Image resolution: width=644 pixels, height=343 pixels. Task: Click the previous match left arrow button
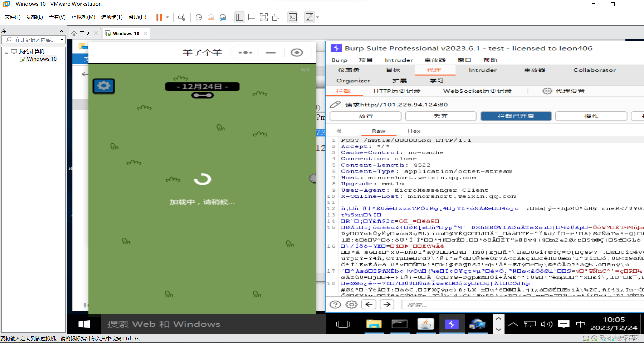(369, 305)
